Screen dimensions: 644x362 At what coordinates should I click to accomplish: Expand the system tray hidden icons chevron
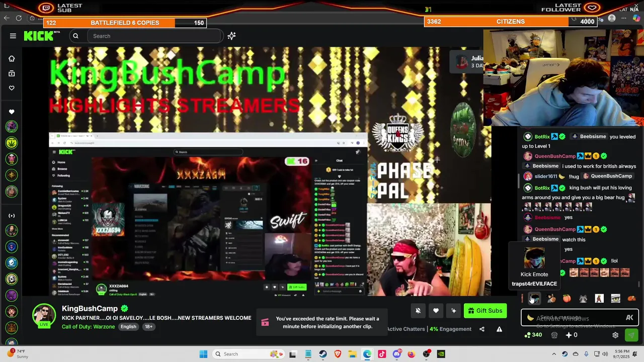(554, 354)
